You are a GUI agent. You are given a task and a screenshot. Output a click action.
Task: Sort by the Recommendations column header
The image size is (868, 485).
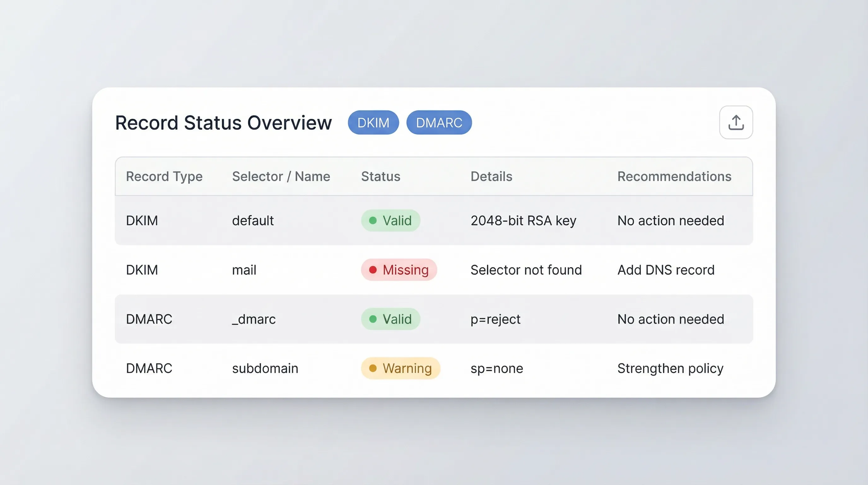click(x=674, y=176)
